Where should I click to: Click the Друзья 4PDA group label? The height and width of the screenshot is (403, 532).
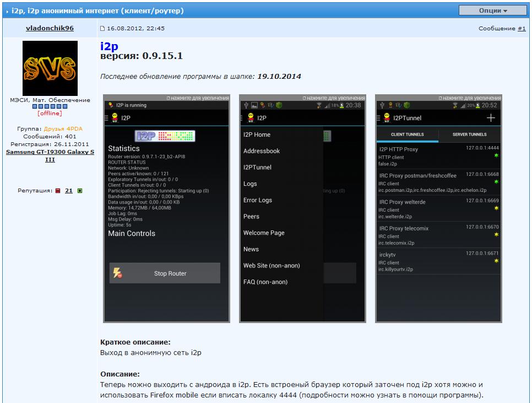pos(63,129)
